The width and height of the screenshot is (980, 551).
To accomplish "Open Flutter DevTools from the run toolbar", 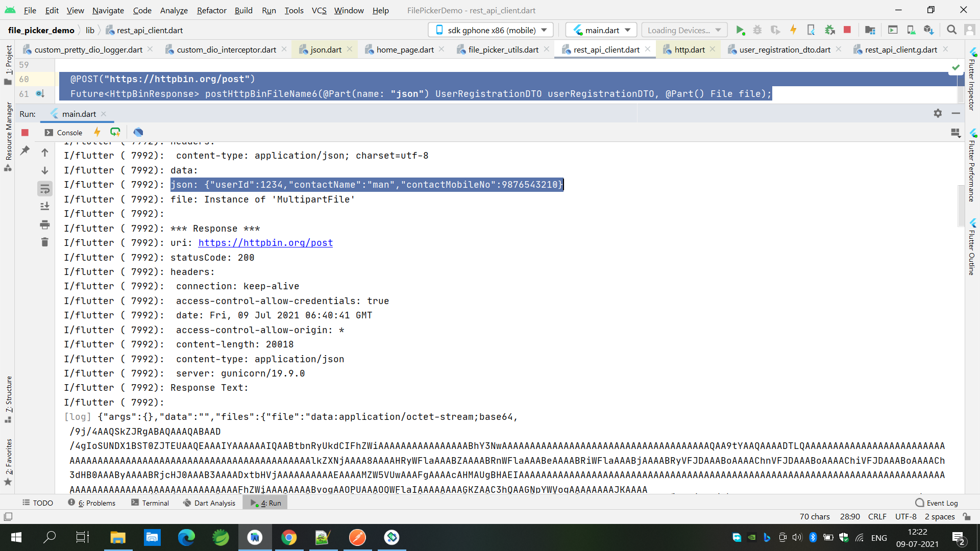I will pyautogui.click(x=138, y=132).
